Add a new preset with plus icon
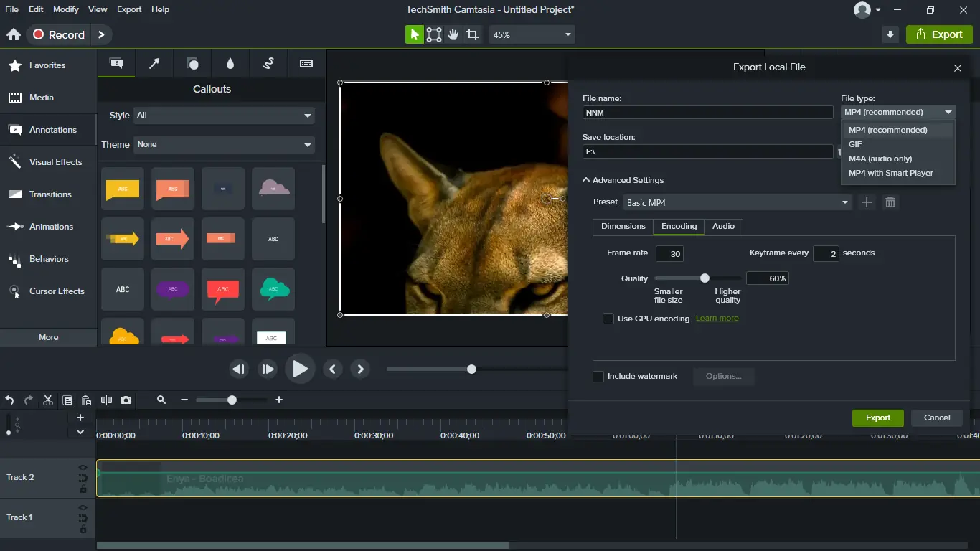 tap(867, 203)
